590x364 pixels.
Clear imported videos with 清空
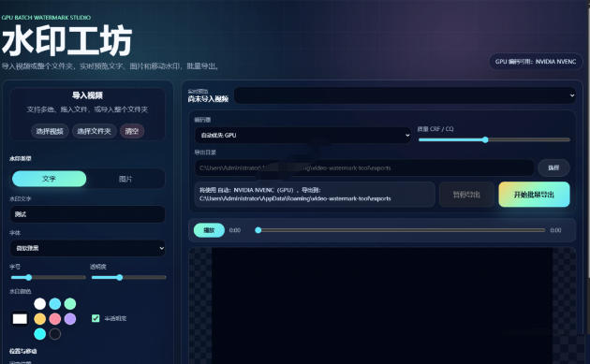tap(132, 131)
